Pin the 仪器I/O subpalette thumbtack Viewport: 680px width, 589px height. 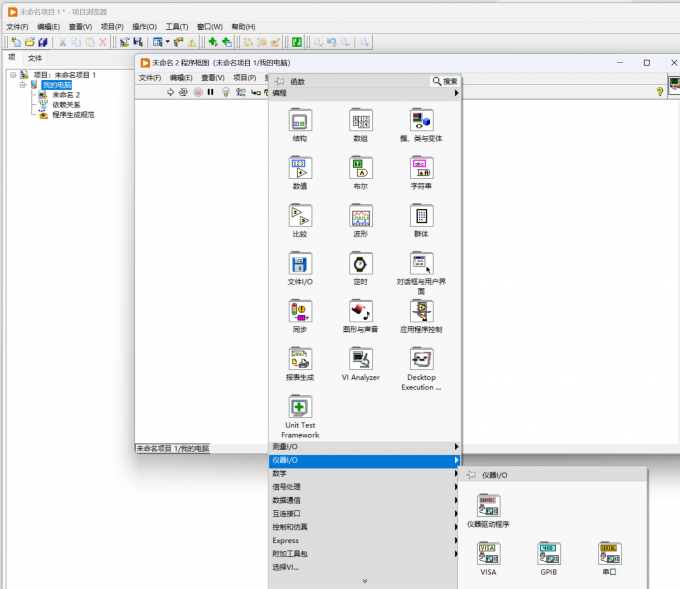click(471, 475)
